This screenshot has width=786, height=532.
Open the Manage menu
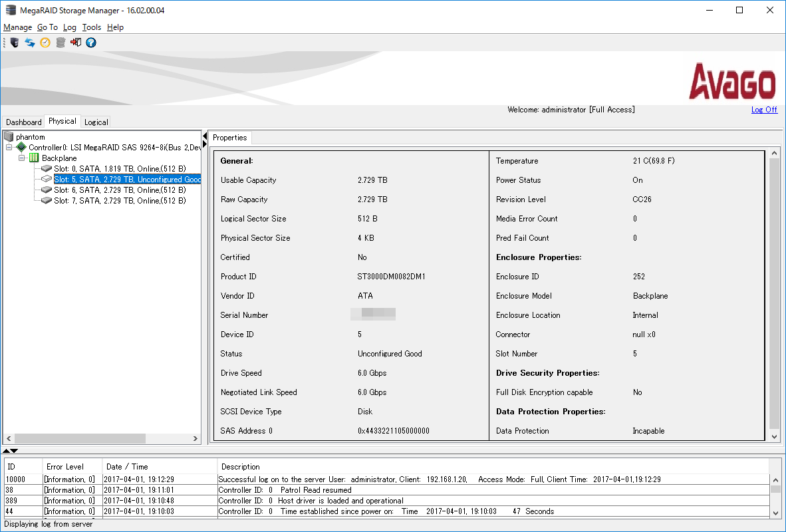click(x=17, y=27)
